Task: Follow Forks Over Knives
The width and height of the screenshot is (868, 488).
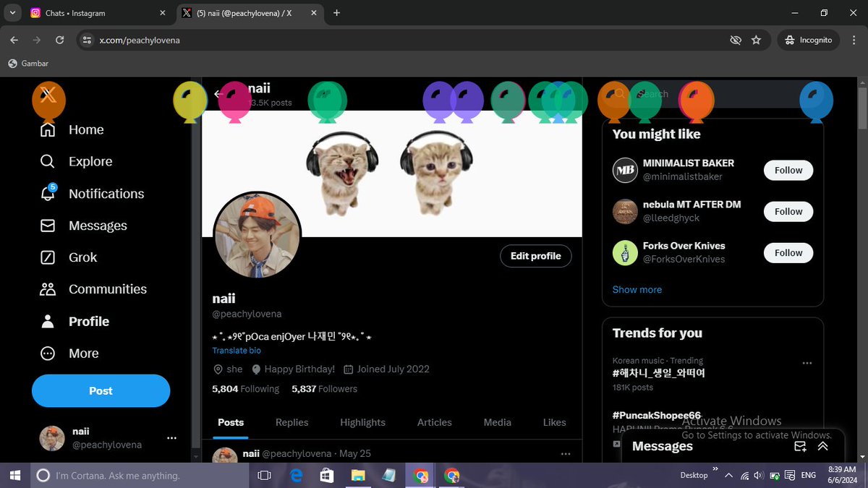Action: point(788,253)
